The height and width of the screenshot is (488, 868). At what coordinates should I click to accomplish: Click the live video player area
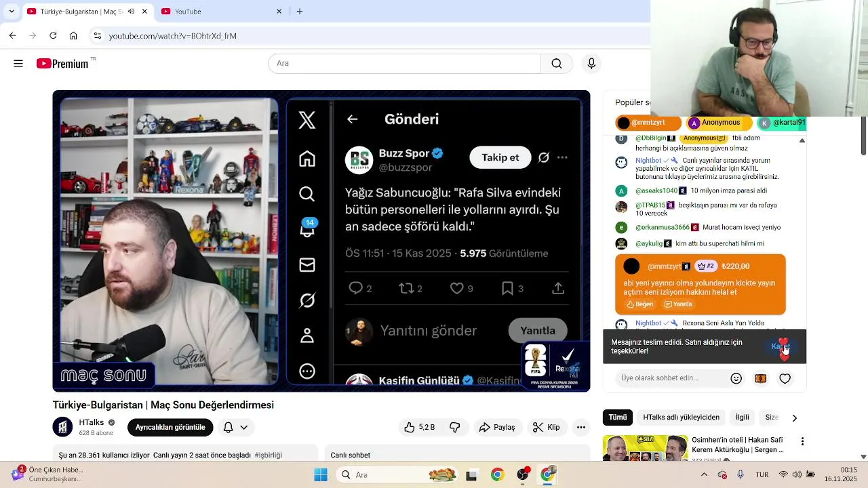tap(321, 241)
